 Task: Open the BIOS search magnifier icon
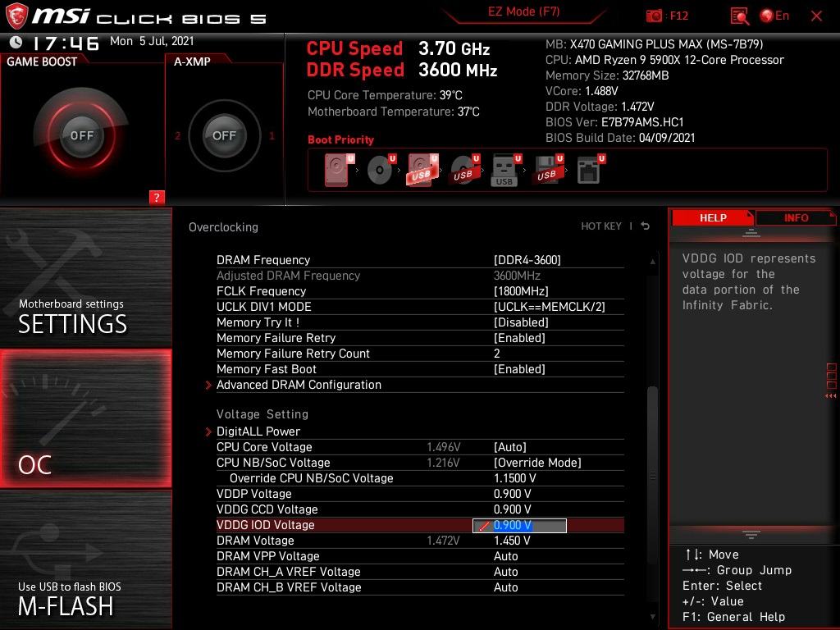739,16
